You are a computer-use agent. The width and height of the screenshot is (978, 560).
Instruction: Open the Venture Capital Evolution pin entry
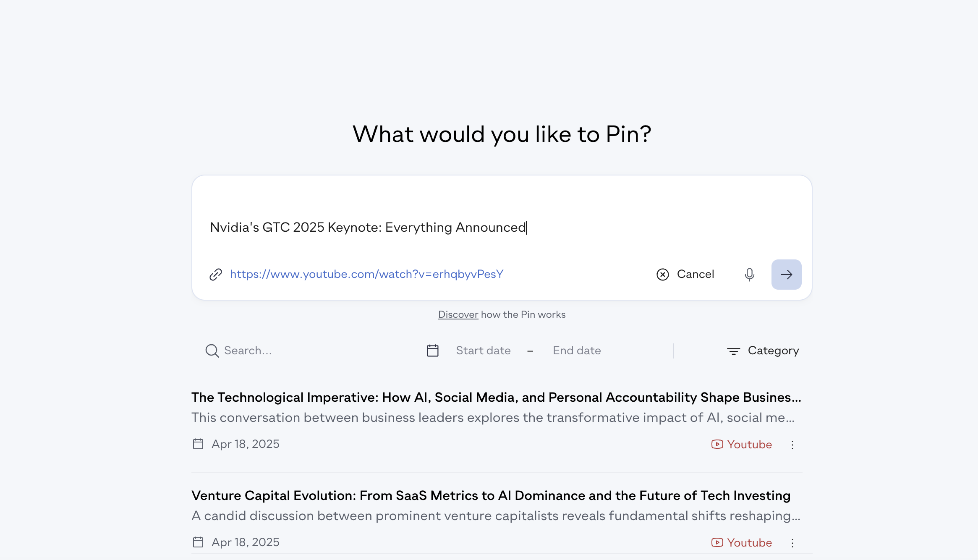(491, 495)
